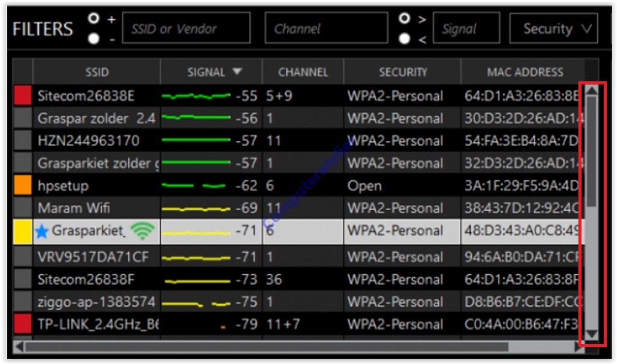Select the HZN244963170 network row
This screenshot has width=617, height=364.
(299, 140)
